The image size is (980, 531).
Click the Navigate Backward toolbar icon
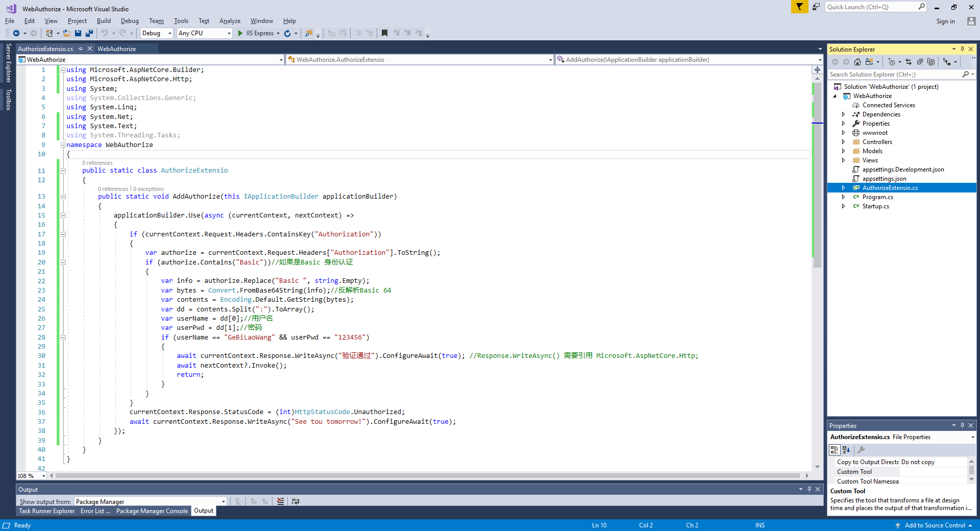[16, 33]
